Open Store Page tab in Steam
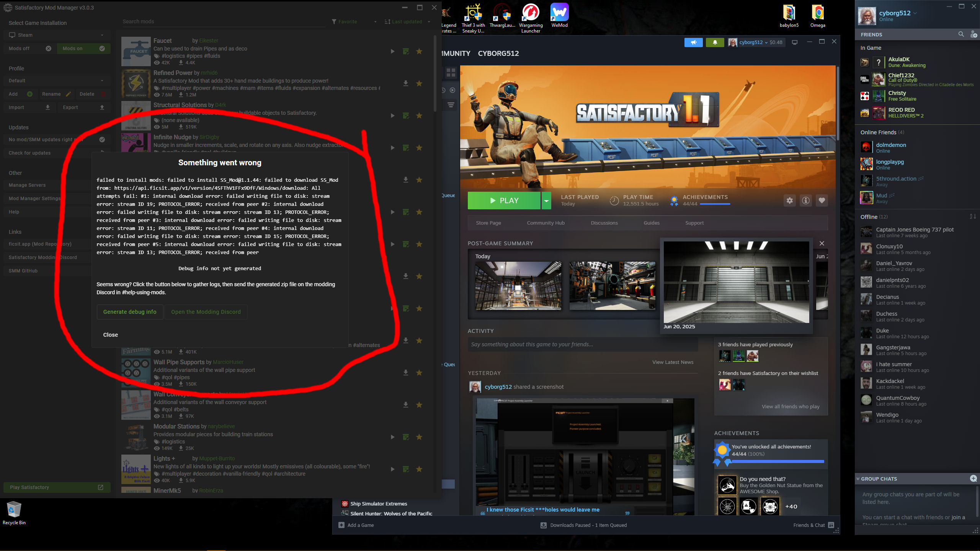This screenshot has height=551, width=980. [488, 223]
